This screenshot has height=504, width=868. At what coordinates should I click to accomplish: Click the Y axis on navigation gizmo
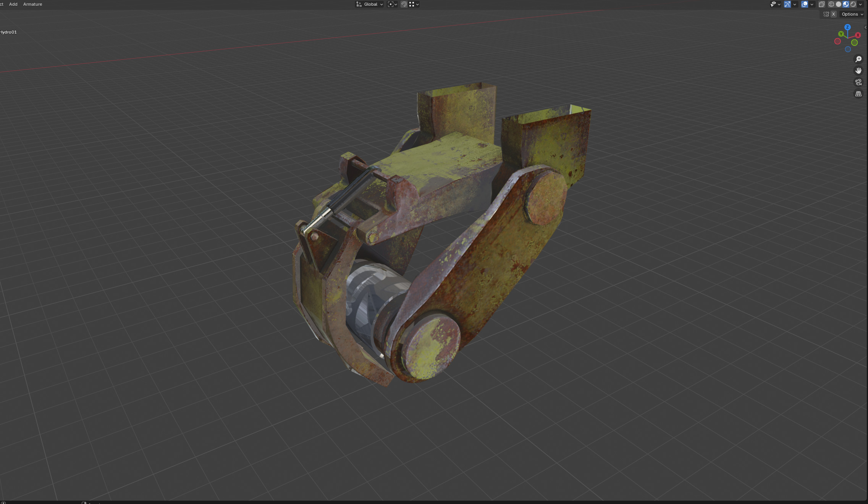tap(841, 34)
